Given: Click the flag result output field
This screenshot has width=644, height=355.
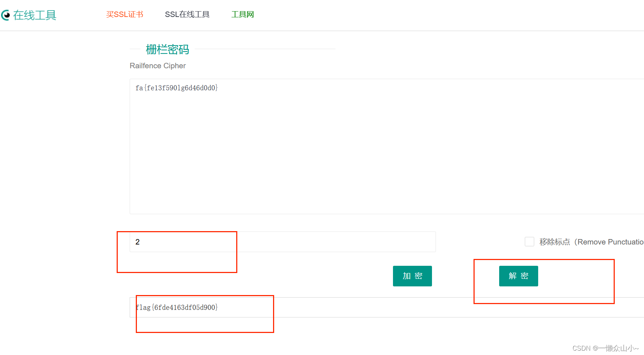Looking at the screenshot, I should click(x=387, y=307).
